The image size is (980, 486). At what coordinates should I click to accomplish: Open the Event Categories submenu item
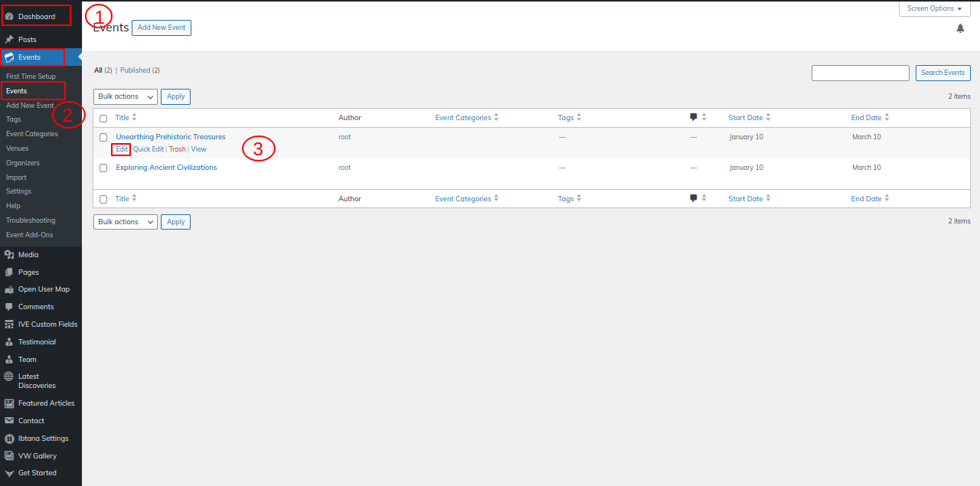coord(32,134)
